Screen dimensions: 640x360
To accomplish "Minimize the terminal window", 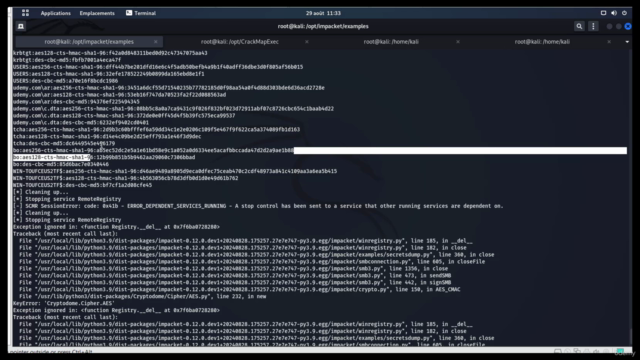I will pyautogui.click(x=609, y=27).
